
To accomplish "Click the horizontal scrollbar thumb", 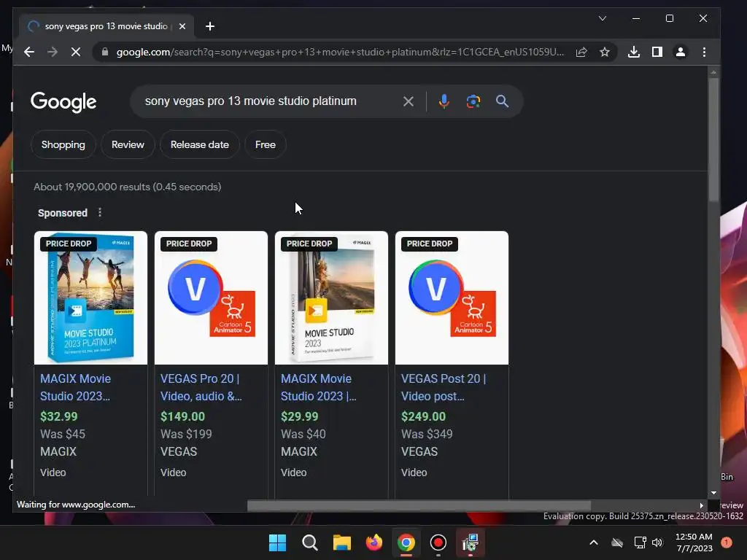I will pos(419,505).
